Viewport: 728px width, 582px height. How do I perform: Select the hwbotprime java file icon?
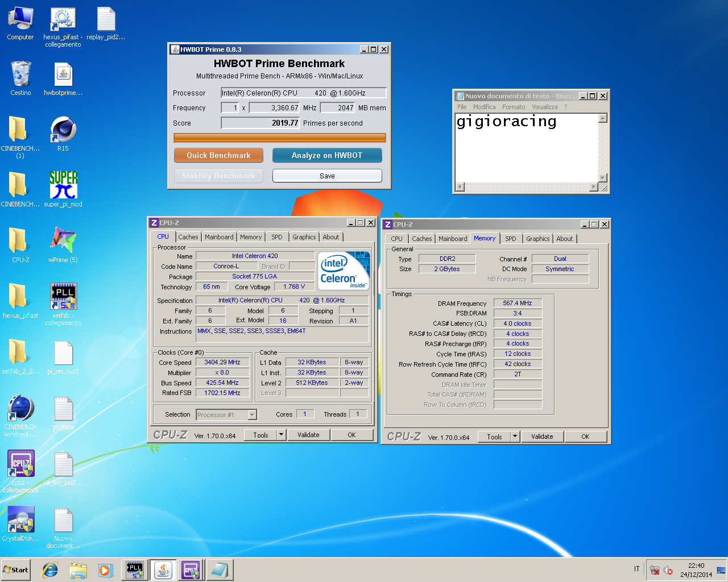pos(63,78)
